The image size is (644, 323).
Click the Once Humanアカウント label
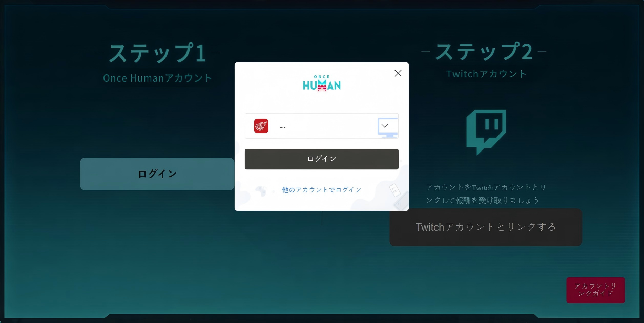[158, 78]
